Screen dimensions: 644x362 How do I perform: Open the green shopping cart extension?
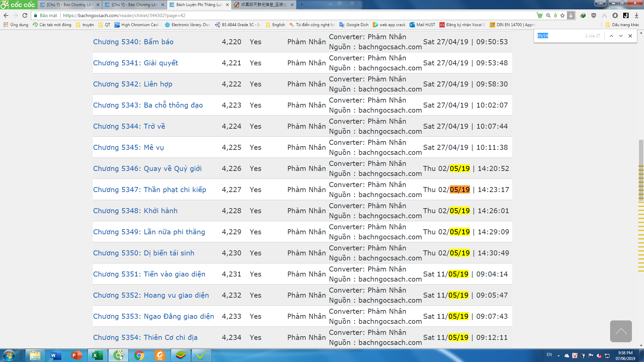point(539,15)
